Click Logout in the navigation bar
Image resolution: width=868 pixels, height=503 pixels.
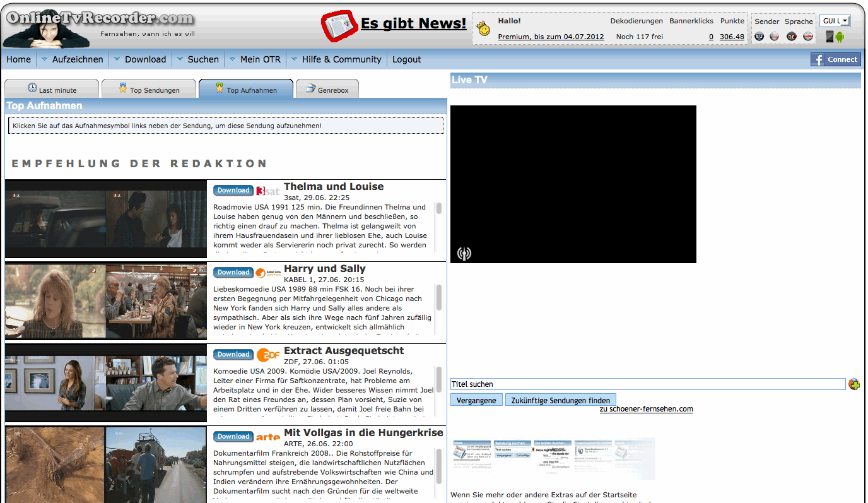[x=406, y=59]
